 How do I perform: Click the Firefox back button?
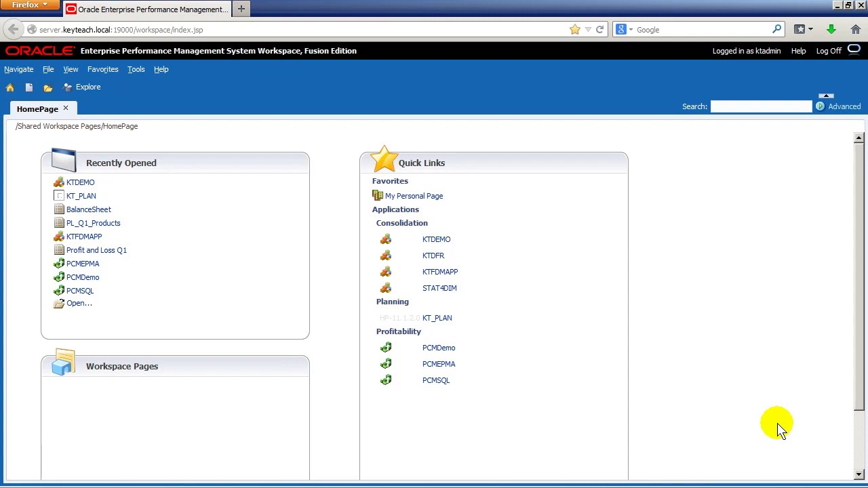[x=13, y=30]
